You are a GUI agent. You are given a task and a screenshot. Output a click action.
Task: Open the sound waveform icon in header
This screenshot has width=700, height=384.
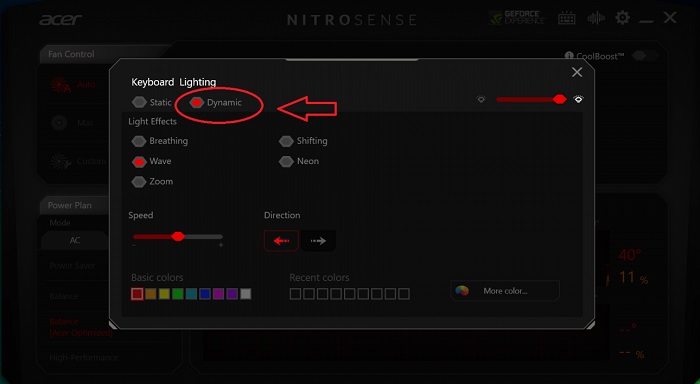pyautogui.click(x=596, y=18)
